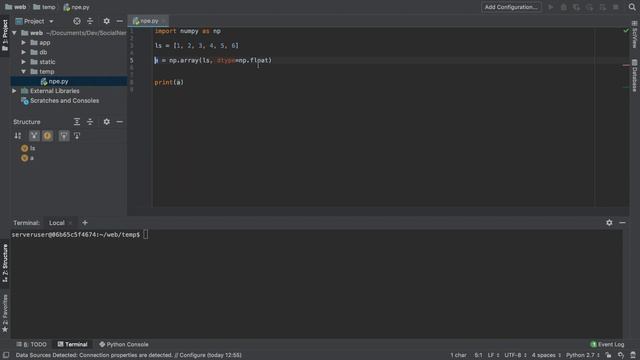Open Search Everywhere magnifier icon
Screen dimensions: 640x360
click(632, 7)
